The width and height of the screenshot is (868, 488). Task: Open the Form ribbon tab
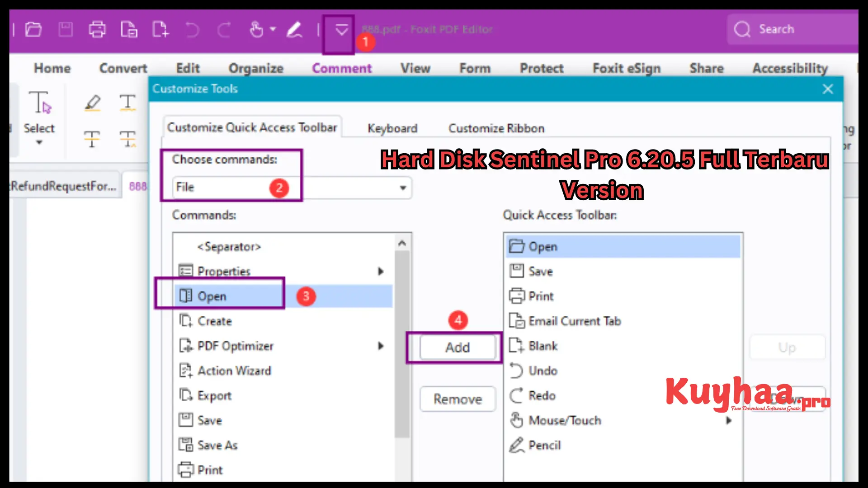475,68
